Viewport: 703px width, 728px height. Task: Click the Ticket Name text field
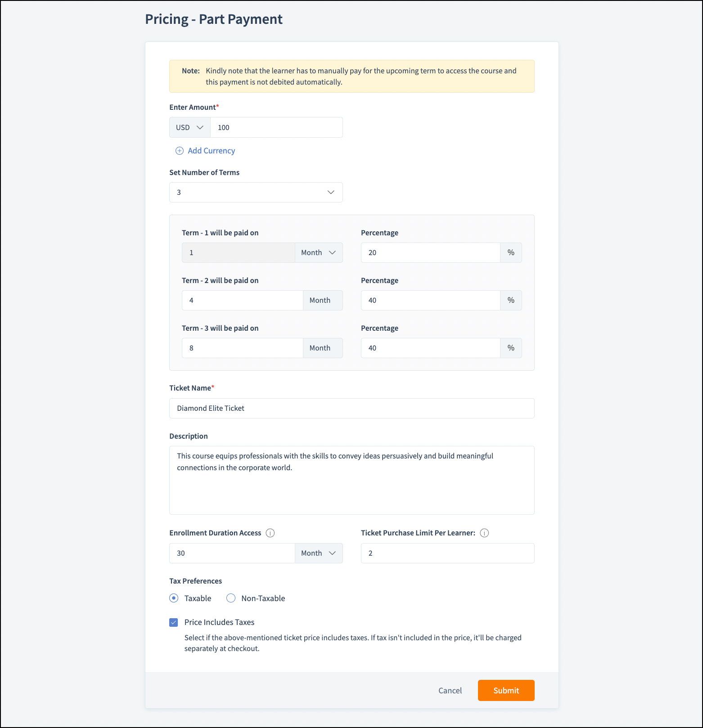pyautogui.click(x=351, y=408)
